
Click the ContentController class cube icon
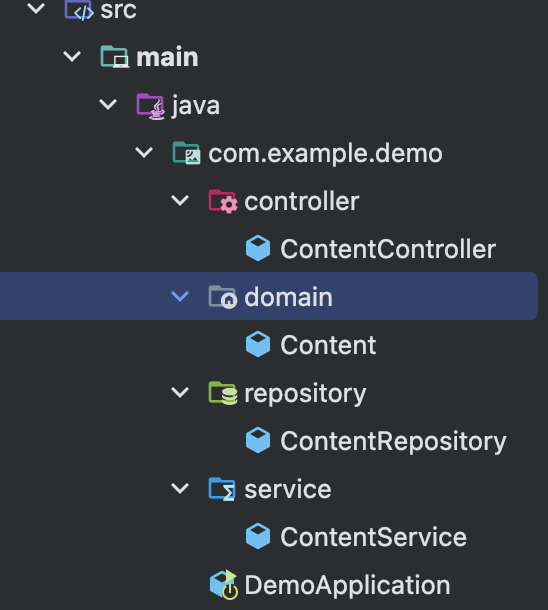pos(258,248)
